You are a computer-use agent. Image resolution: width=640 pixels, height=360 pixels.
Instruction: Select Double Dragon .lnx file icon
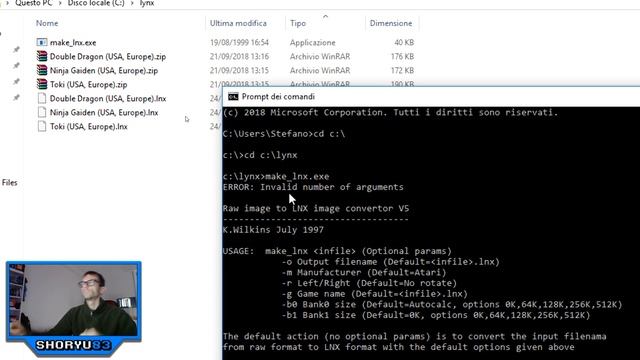tap(42, 98)
